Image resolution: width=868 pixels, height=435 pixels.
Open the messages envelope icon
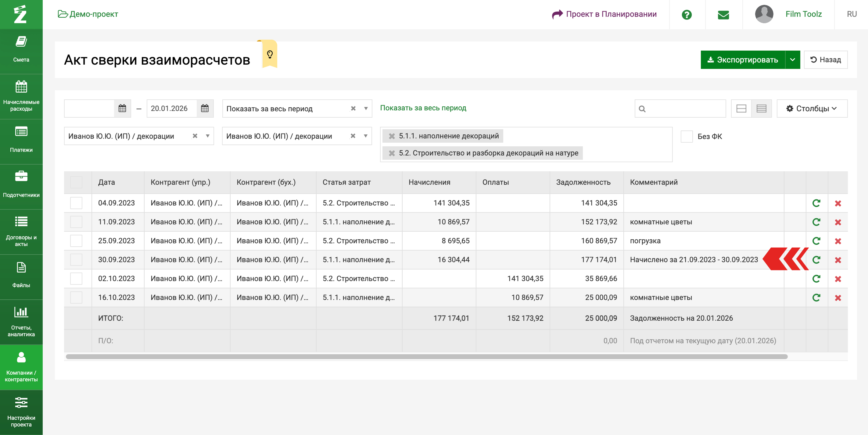(x=723, y=14)
